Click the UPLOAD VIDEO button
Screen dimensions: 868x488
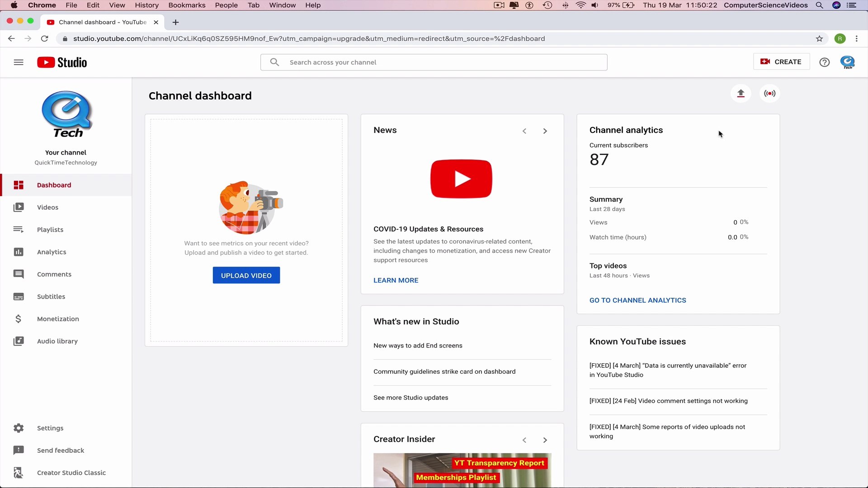tap(246, 275)
